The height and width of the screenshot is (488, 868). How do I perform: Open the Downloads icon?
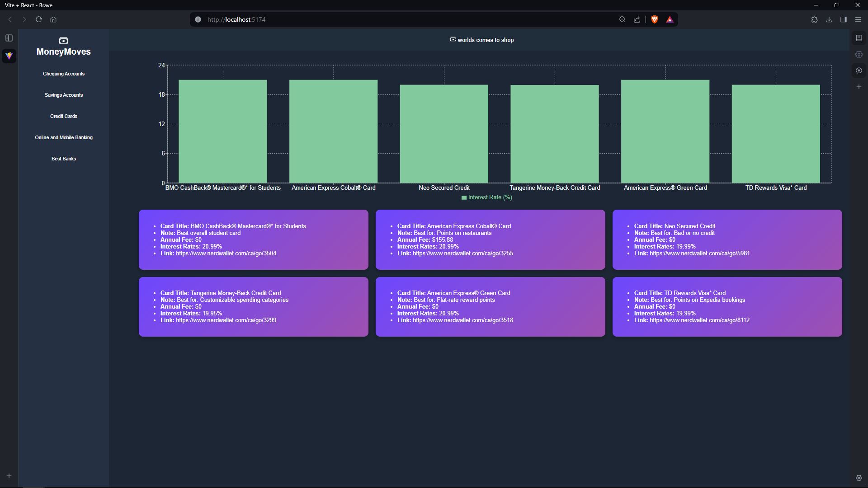(829, 19)
